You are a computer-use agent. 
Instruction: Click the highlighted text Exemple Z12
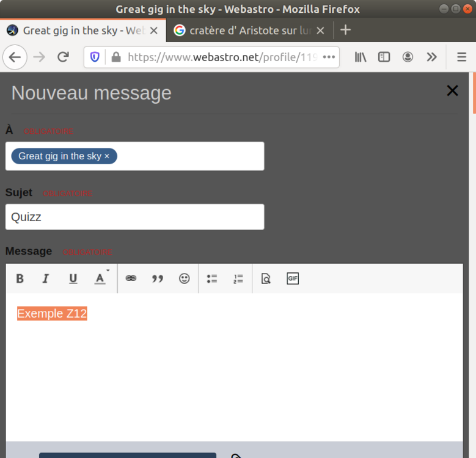click(52, 313)
